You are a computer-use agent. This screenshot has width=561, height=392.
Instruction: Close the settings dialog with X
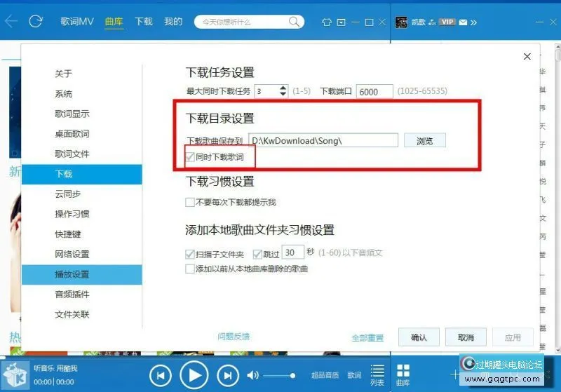(527, 57)
